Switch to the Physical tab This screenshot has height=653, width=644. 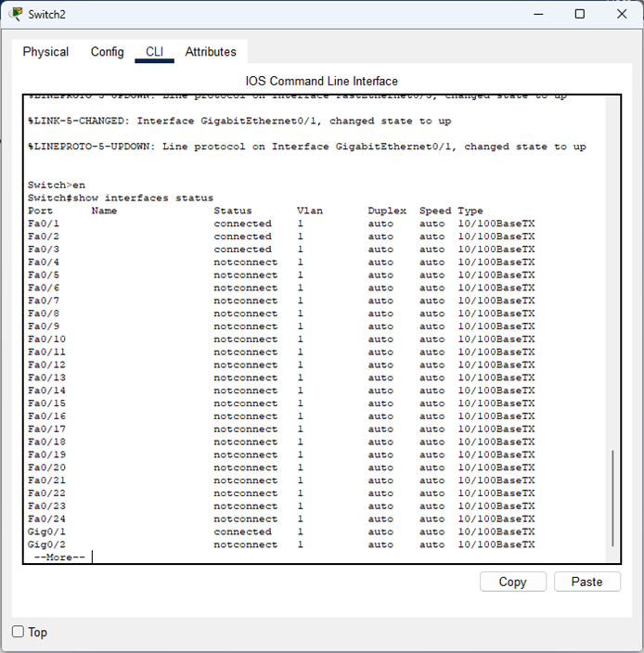click(x=45, y=52)
